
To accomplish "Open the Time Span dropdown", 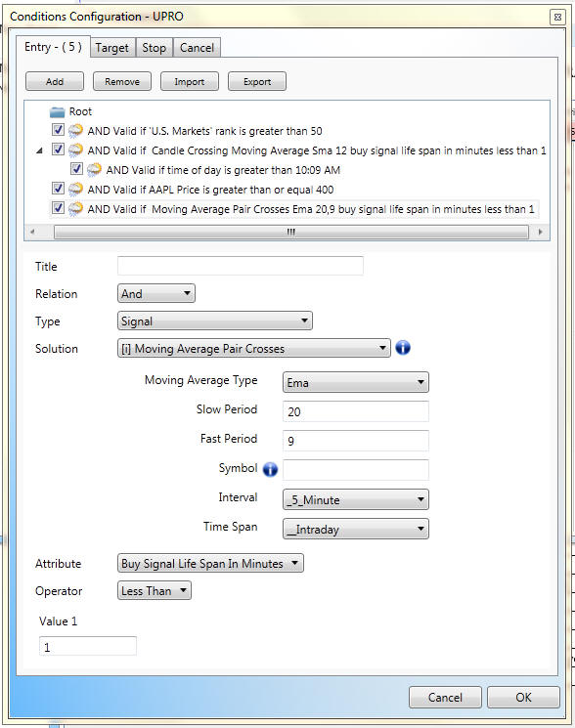I will [355, 530].
